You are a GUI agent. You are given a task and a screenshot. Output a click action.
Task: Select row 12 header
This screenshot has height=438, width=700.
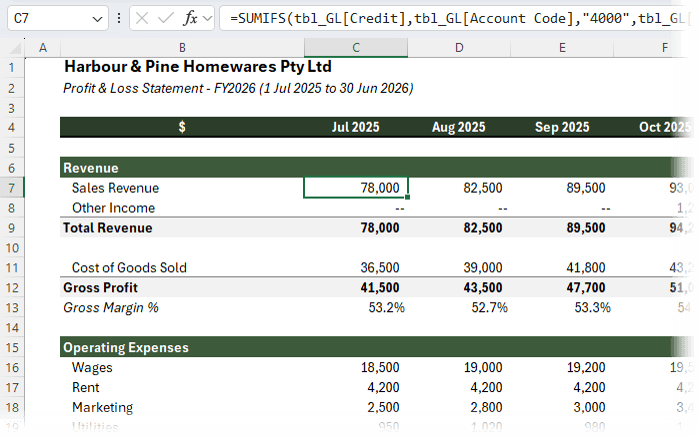(x=12, y=288)
